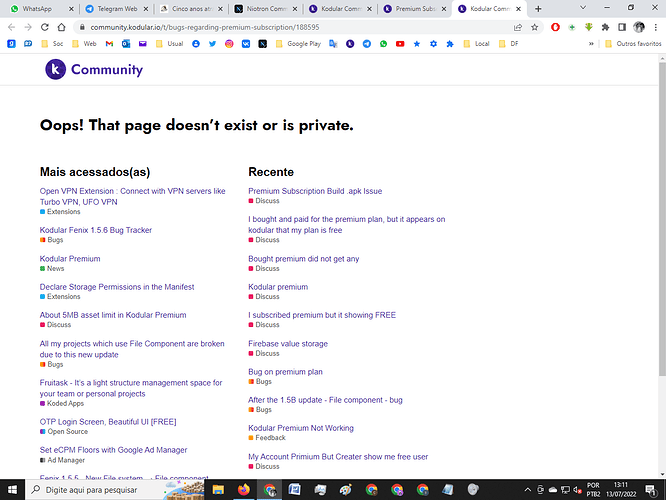Open the Premium Subscription Build .apk Issue topic
This screenshot has width=666, height=500.
pyautogui.click(x=315, y=191)
